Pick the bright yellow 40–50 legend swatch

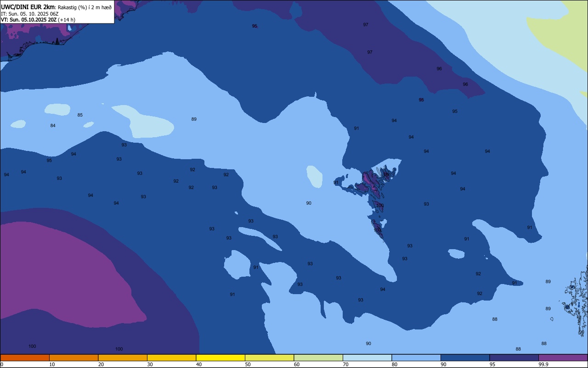(220, 357)
